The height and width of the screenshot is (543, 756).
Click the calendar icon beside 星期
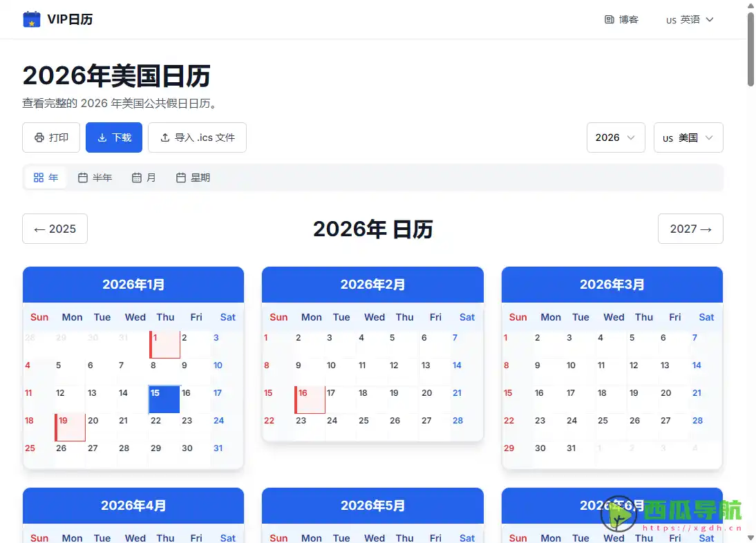pyautogui.click(x=180, y=178)
